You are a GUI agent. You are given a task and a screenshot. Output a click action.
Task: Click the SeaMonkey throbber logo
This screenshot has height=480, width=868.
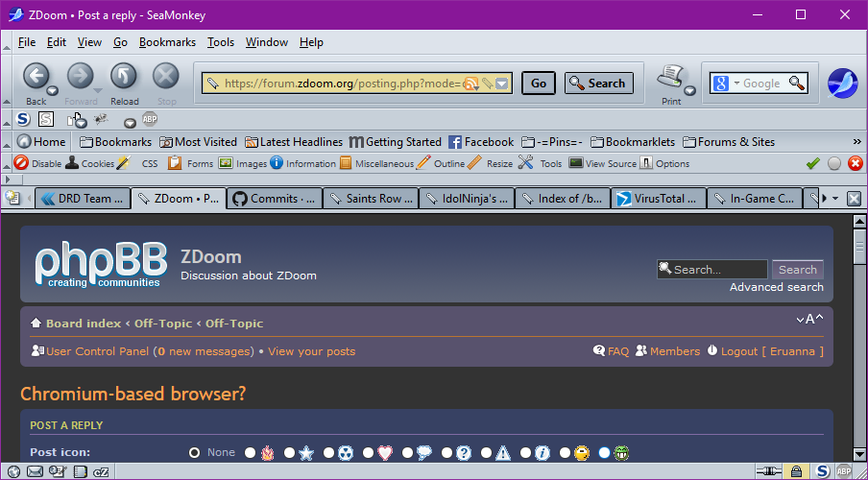point(842,84)
